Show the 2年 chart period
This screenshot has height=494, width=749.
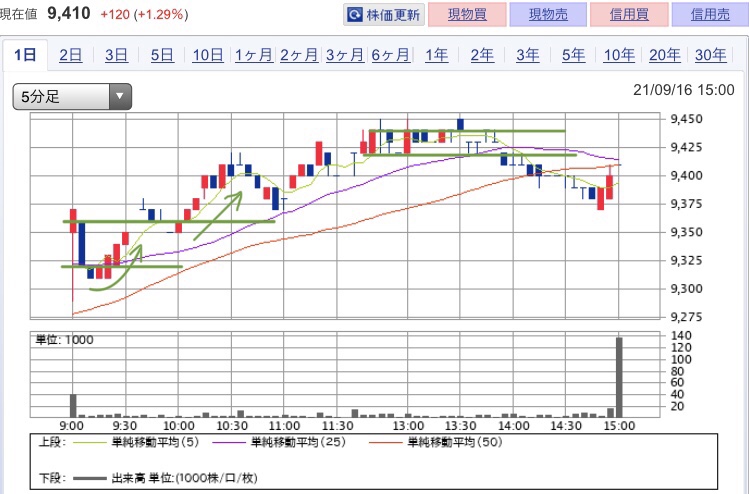tap(482, 55)
